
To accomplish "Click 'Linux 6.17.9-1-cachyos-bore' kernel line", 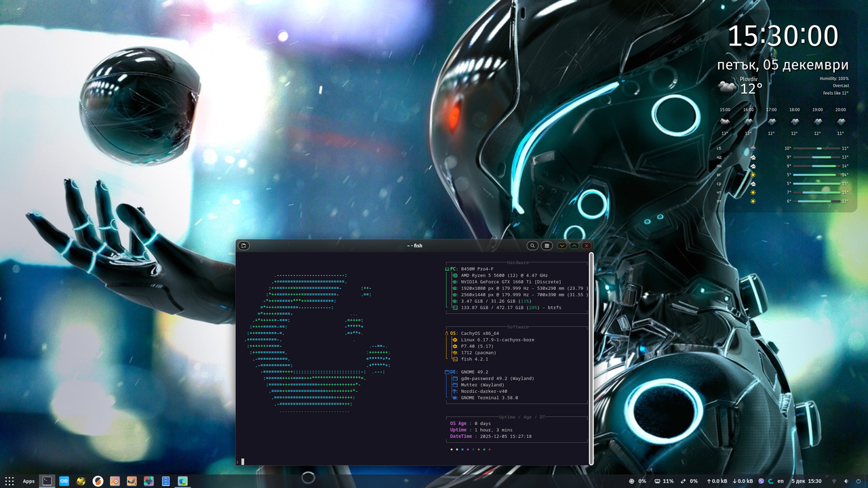I will pyautogui.click(x=497, y=340).
